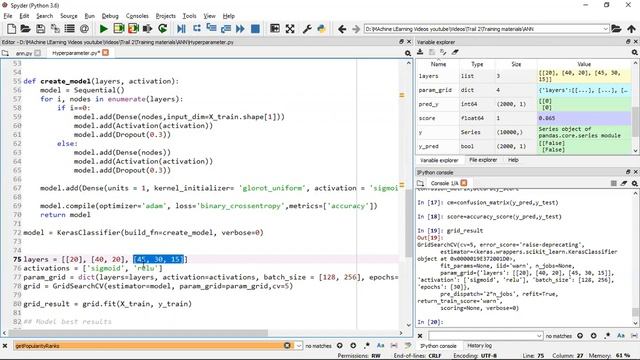The image size is (640, 360).
Task: Step over the current line in the debugger
Action: 197,29
